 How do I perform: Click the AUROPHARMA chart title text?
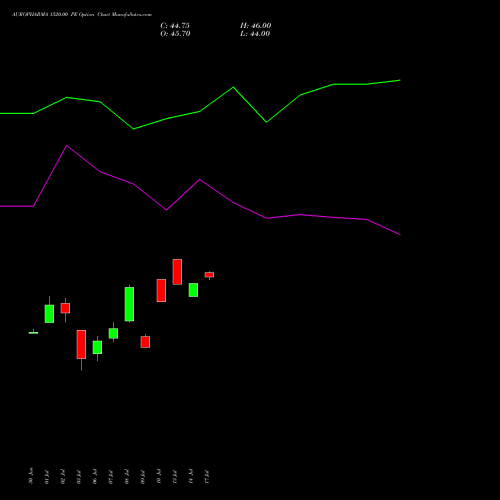(82, 15)
